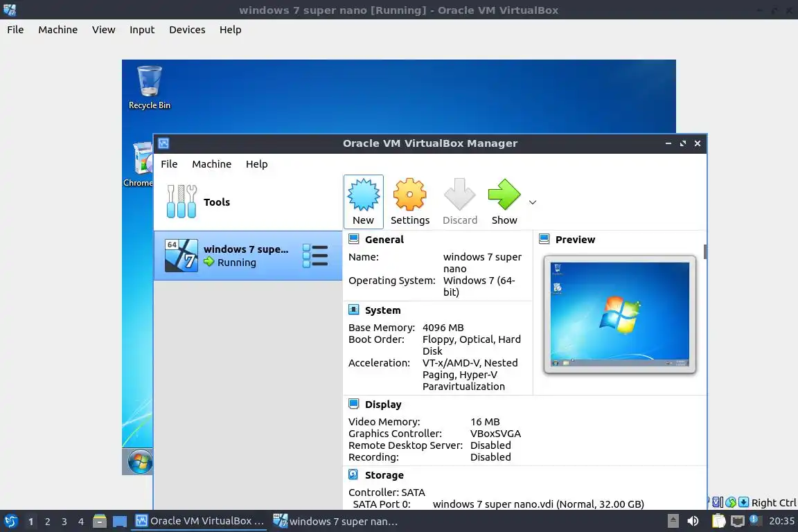Open the file manager drawer icon in taskbar
Image resolution: width=798 pixels, height=532 pixels.
pyautogui.click(x=100, y=521)
